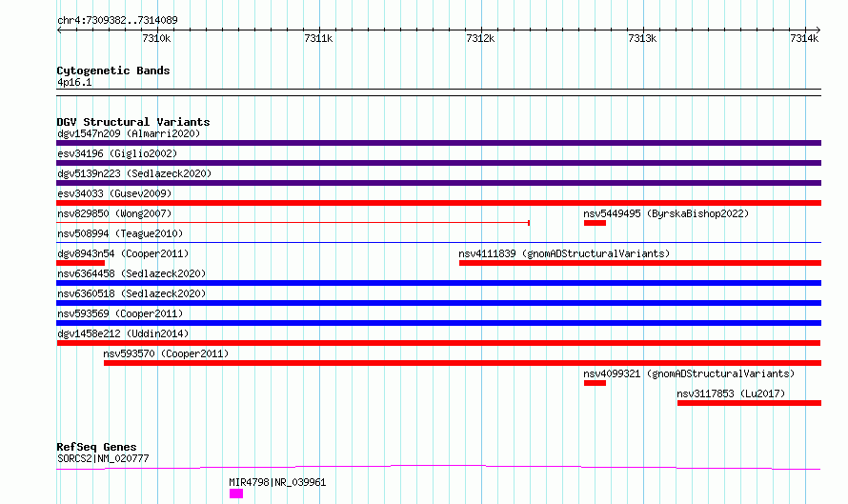848x504 pixels.
Task: Click the purple dgv5139n223 variant bar
Action: 438,183
